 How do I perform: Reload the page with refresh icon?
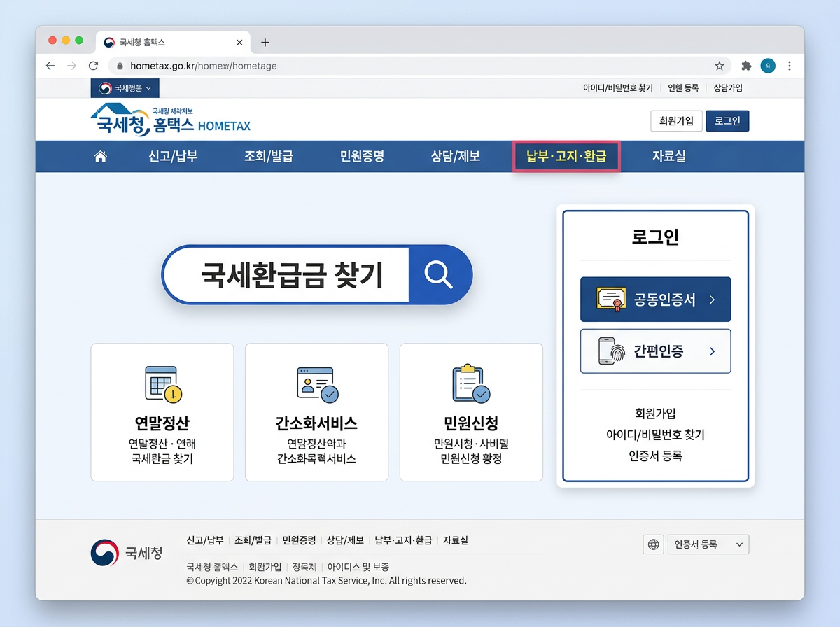tap(93, 66)
